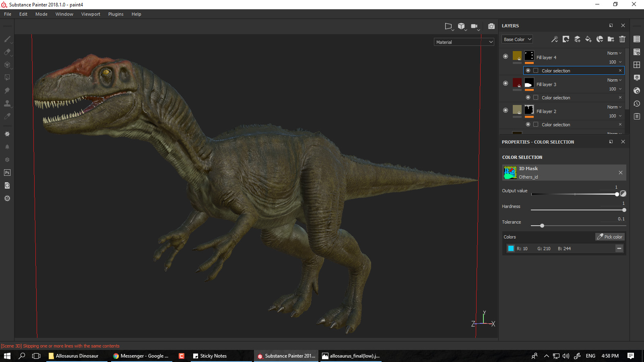Image resolution: width=644 pixels, height=362 pixels.
Task: Click the Fill layer 3 mask thumbnail
Action: pos(529,83)
